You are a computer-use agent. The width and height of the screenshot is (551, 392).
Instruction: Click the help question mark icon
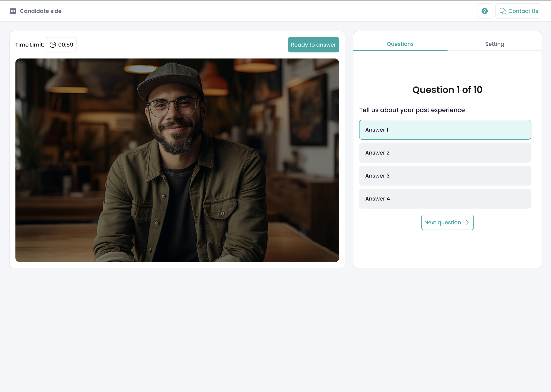pyautogui.click(x=484, y=11)
